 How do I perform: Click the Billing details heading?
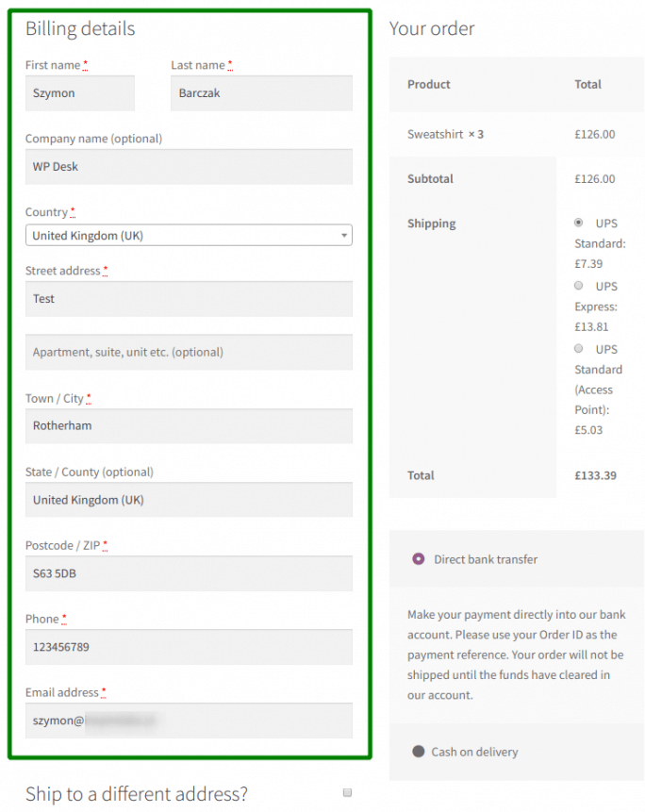(x=79, y=29)
